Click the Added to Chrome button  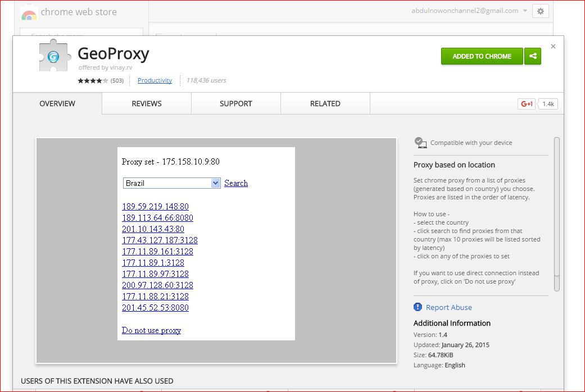[x=482, y=56]
